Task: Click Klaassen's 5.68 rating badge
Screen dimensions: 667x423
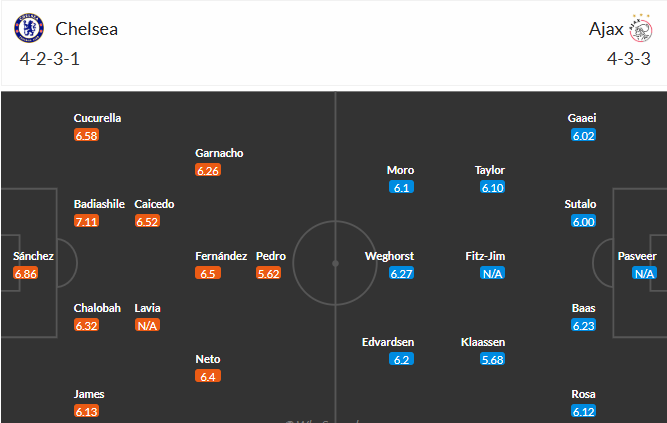Action: click(490, 359)
